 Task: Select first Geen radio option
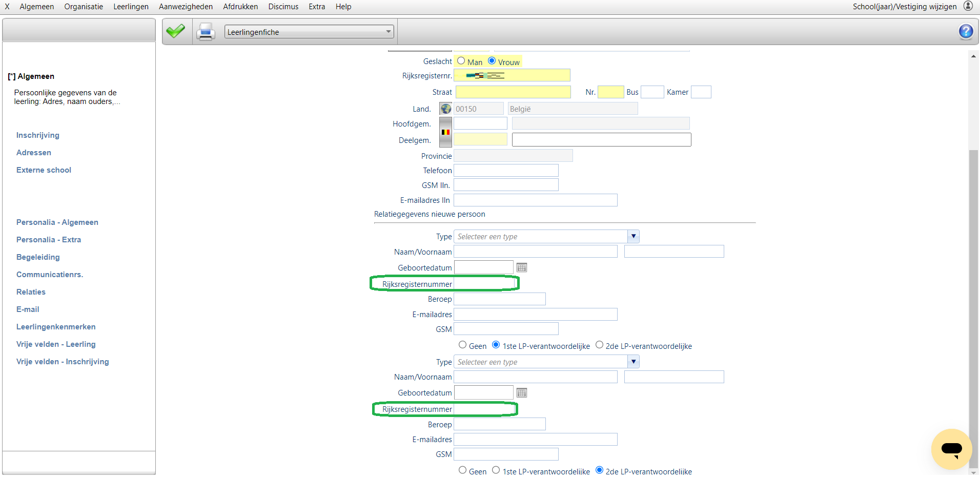pos(463,345)
